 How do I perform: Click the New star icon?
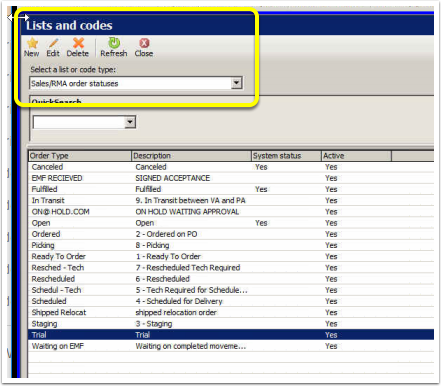point(32,43)
